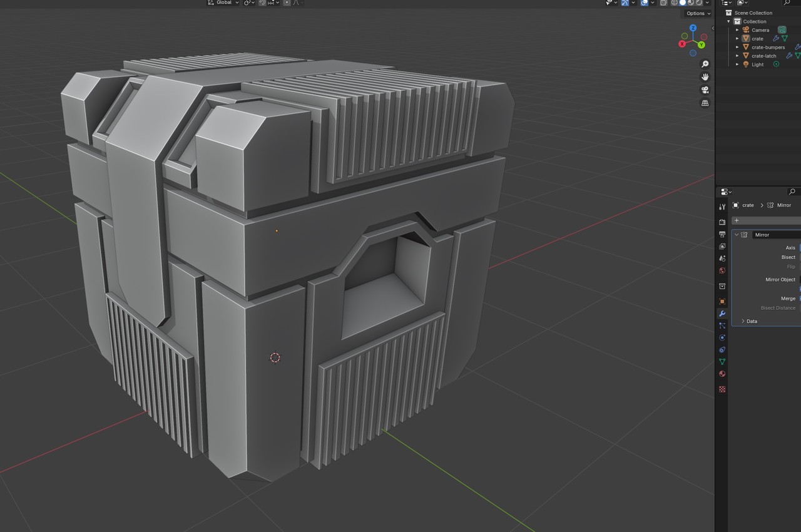Open the Texture properties tab
Image resolution: width=801 pixels, height=532 pixels.
[722, 389]
